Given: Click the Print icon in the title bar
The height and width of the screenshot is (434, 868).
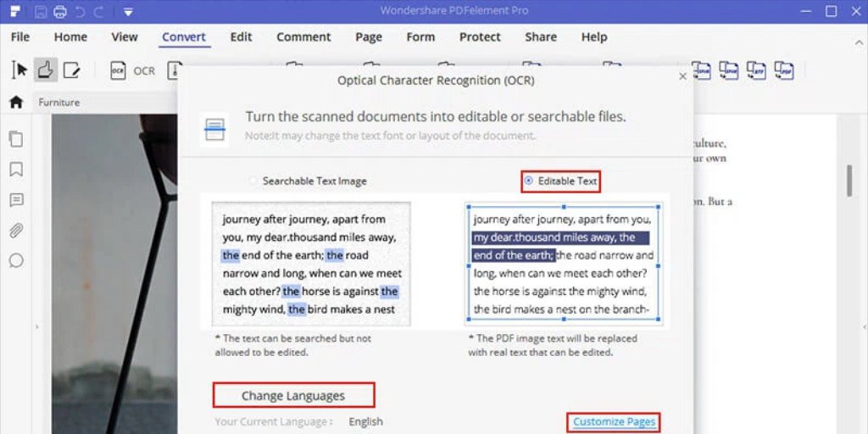Looking at the screenshot, I should pos(60,12).
